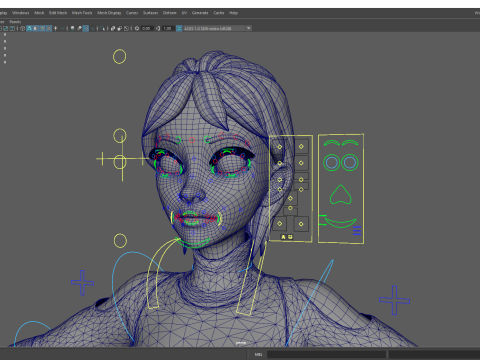Select the blue plus control near the right shoulder

(x=394, y=300)
